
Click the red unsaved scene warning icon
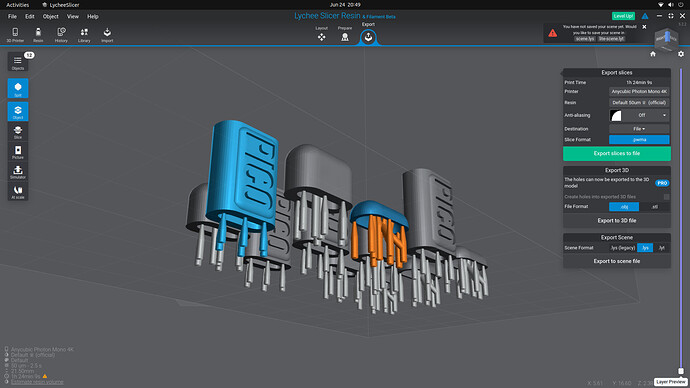pyautogui.click(x=553, y=33)
